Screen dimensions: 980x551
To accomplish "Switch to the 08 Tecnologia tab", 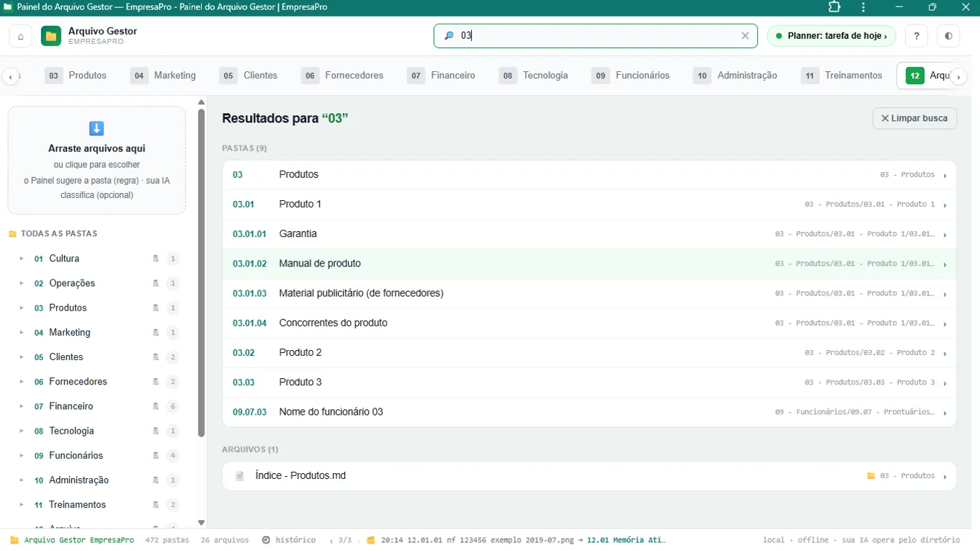I will pos(535,75).
